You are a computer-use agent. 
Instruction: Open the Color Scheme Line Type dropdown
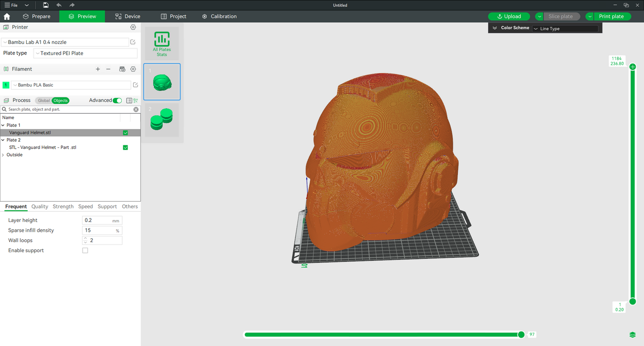point(565,29)
